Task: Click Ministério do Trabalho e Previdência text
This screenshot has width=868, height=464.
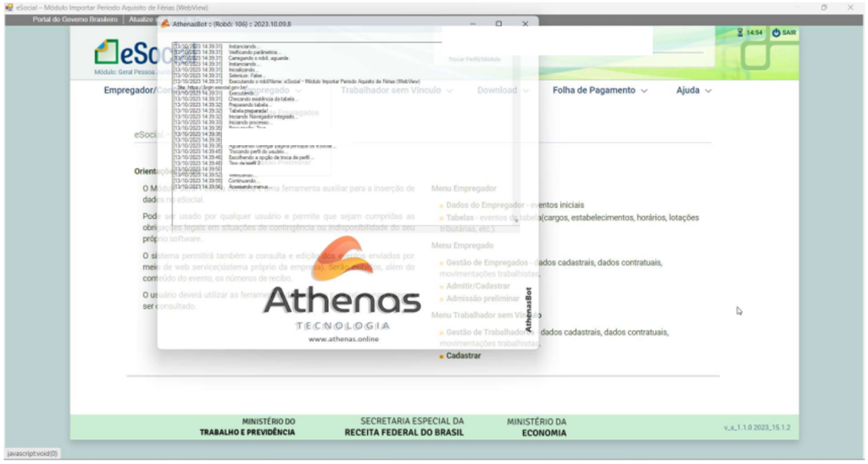Action: click(x=248, y=427)
